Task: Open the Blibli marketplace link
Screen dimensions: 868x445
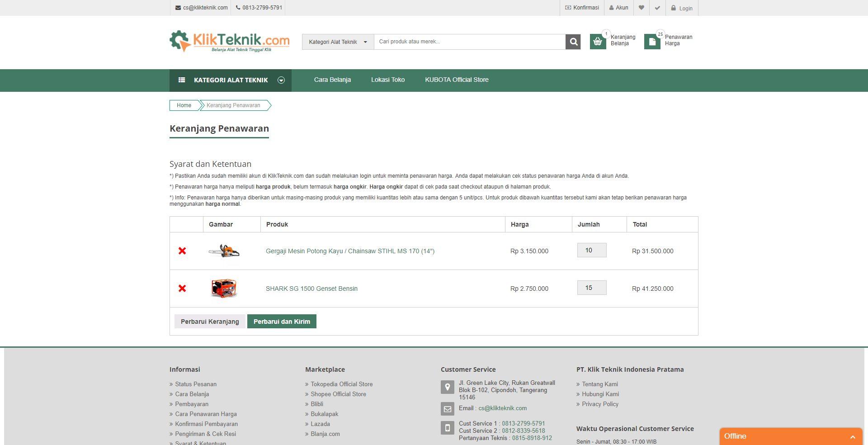Action: 317,404
